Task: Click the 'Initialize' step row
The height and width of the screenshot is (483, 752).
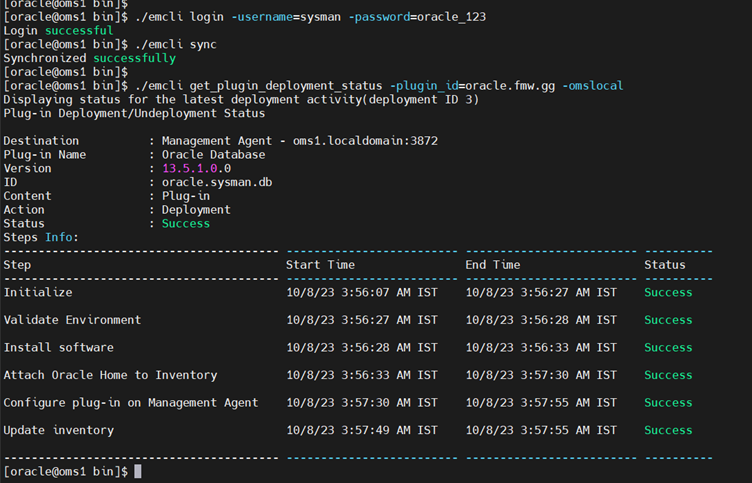Action: coord(37,292)
